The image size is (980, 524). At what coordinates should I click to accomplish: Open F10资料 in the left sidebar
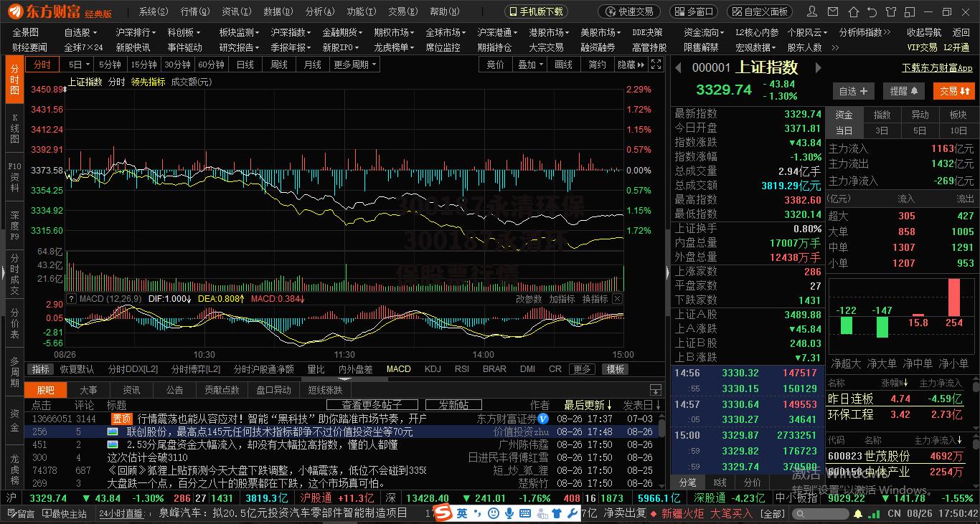tap(14, 177)
